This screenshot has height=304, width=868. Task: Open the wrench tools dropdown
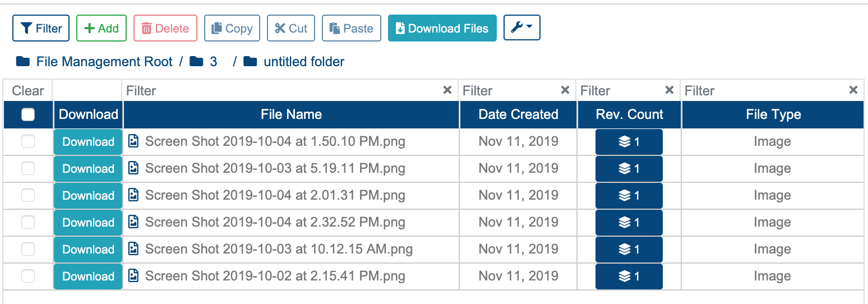[x=522, y=27]
